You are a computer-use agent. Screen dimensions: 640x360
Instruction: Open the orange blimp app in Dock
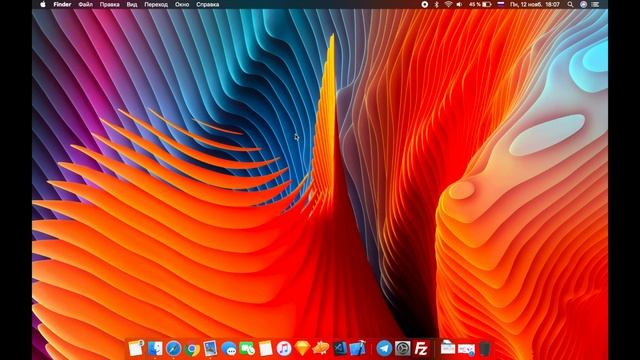(321, 348)
